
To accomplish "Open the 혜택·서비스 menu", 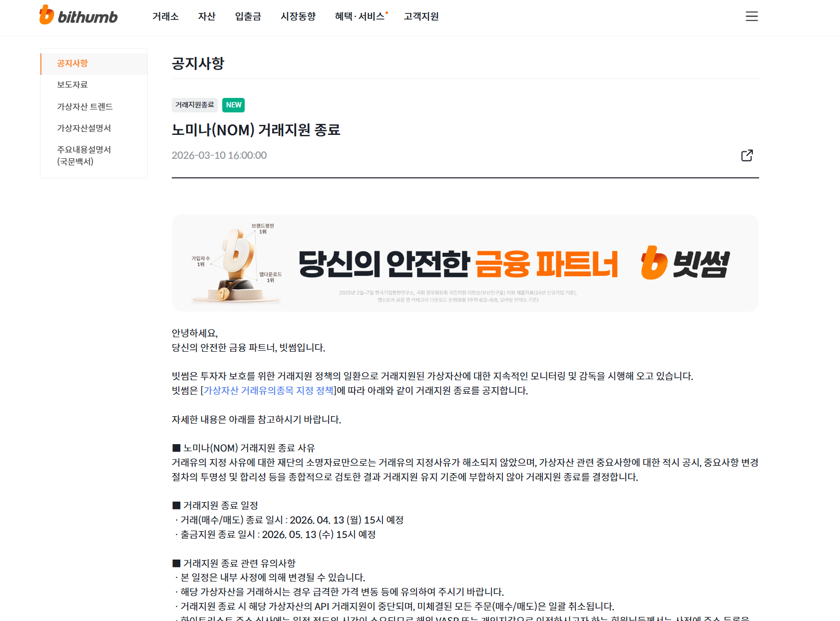I will (x=360, y=16).
